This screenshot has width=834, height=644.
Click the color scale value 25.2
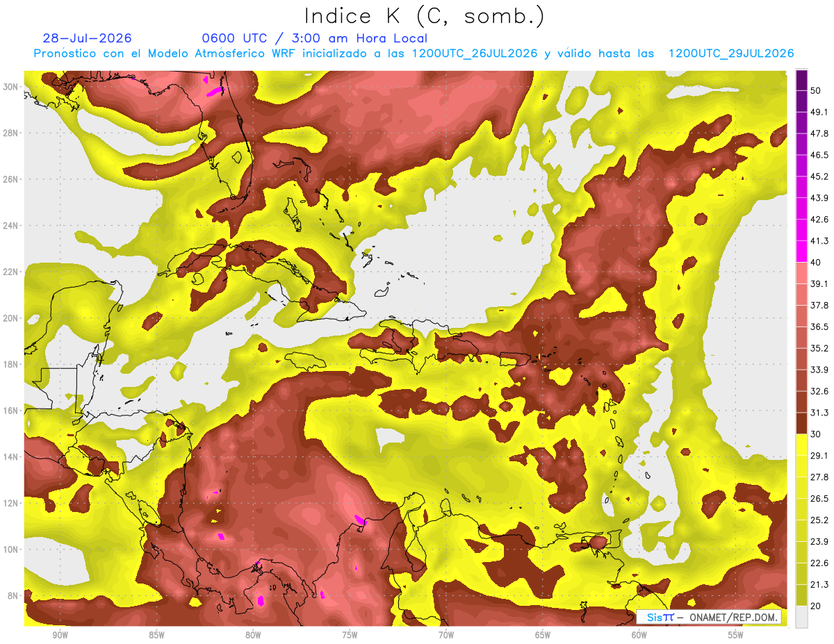819,520
